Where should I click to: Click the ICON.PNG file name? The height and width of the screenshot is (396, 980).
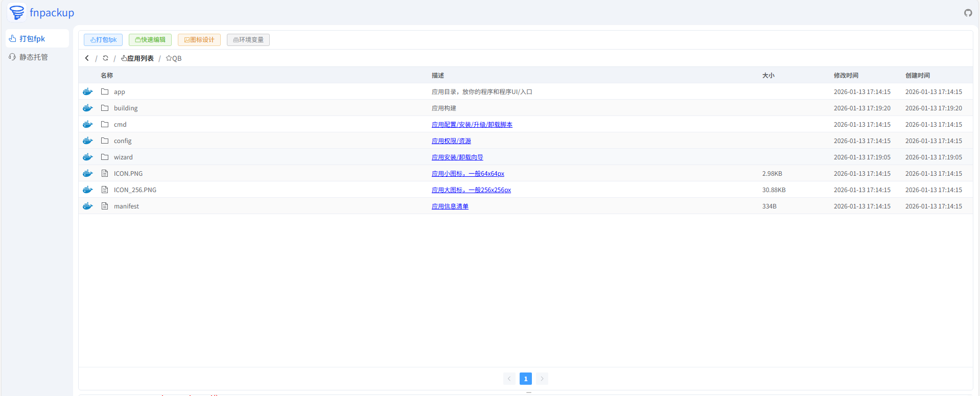[x=128, y=173]
